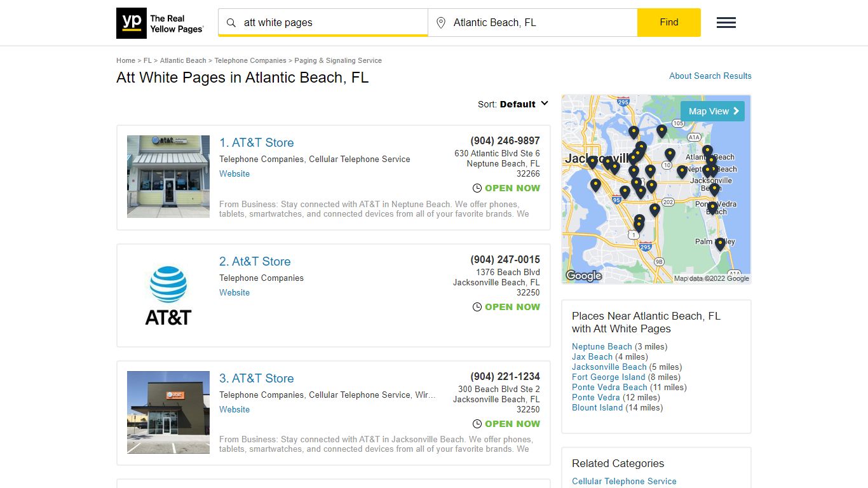Viewport: 868px width, 488px height.
Task: Click the storefront photo of third AT&T Store
Action: (x=168, y=412)
